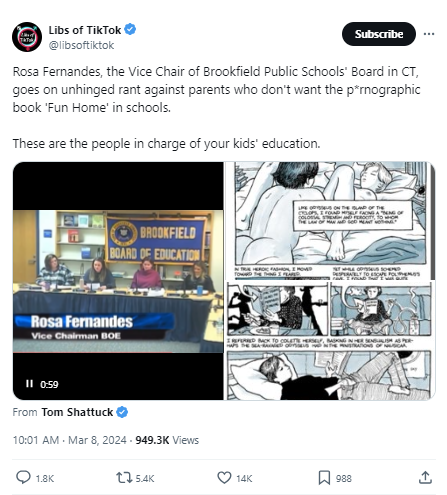Click the blue verified badge next to Libs of TikTok

[x=130, y=29]
